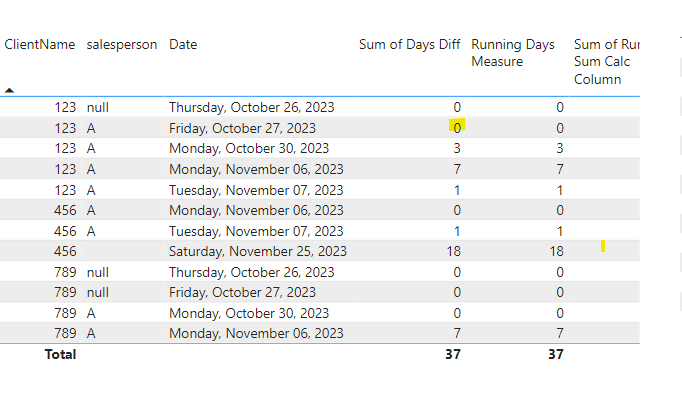Sort by the salesperson column header
Viewport: 682px width, 412px height.
122,44
